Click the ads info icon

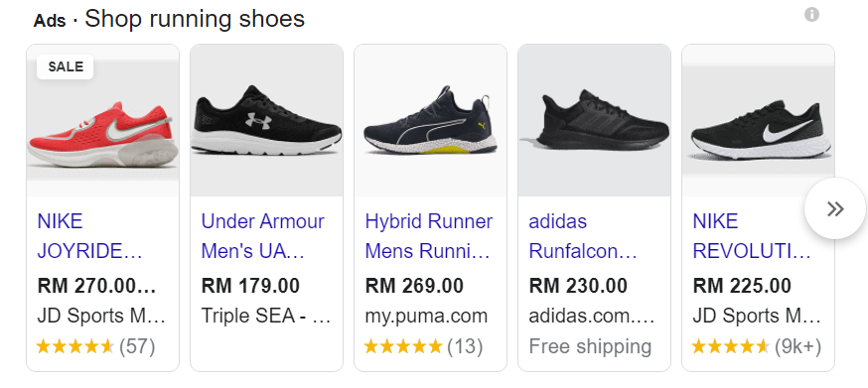(x=811, y=15)
